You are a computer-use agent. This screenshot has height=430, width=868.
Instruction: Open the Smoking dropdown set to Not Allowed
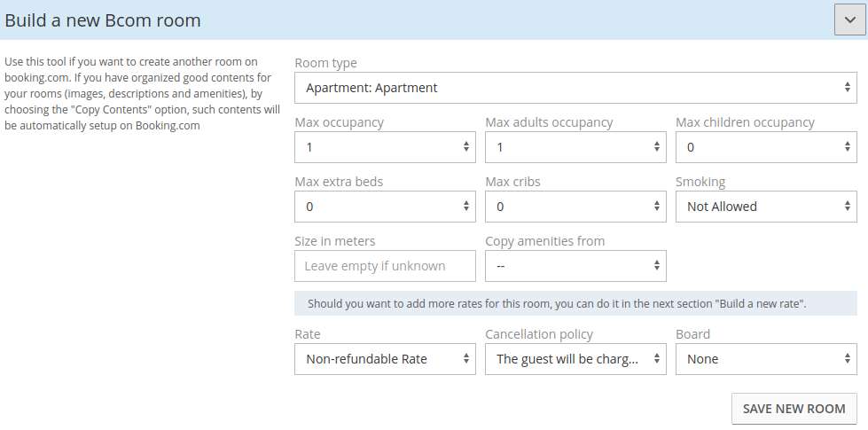tap(766, 207)
